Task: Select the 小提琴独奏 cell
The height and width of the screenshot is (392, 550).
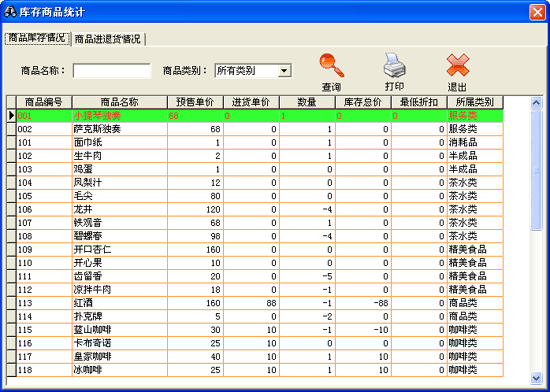Action: click(x=120, y=116)
